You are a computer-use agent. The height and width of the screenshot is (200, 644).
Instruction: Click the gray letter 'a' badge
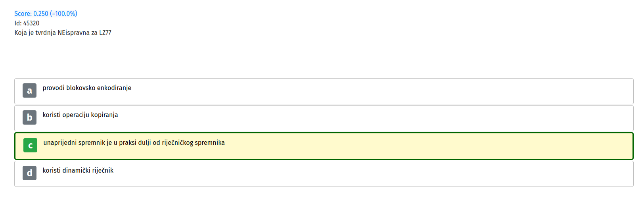click(29, 90)
